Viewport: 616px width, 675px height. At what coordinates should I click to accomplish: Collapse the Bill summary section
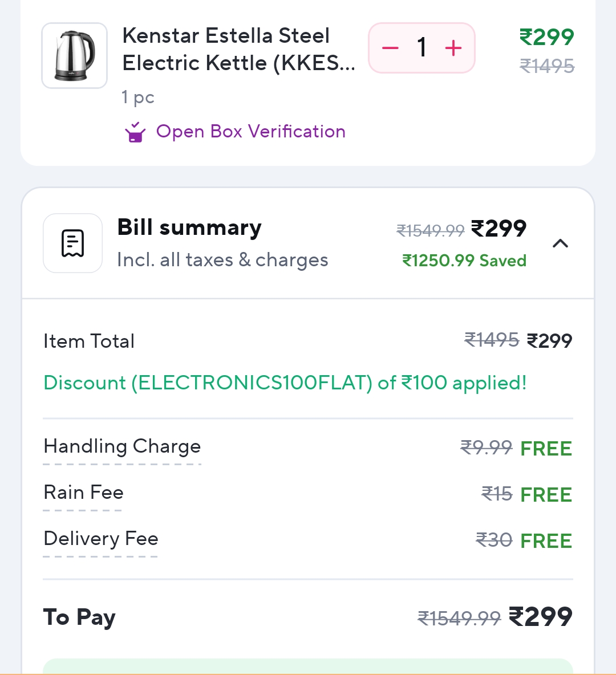[560, 243]
